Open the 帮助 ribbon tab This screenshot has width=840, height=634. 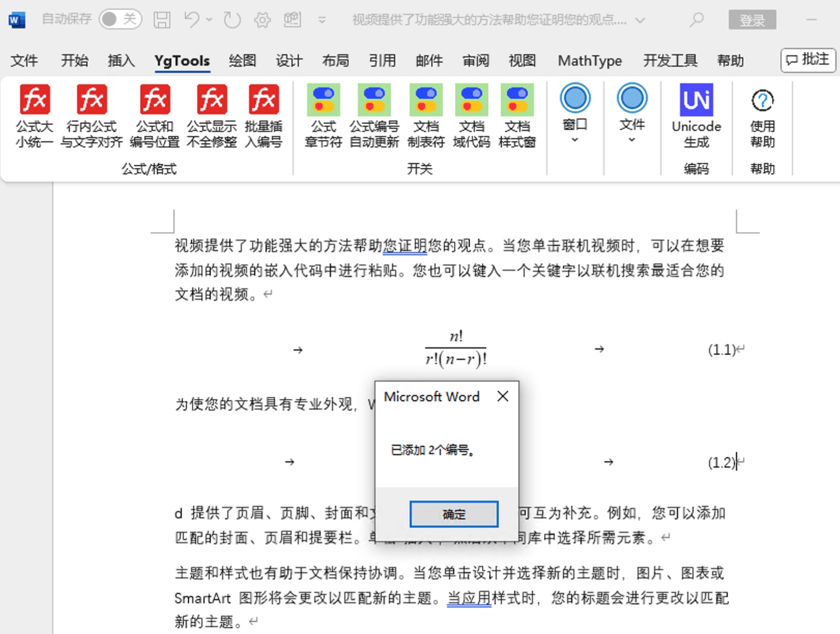point(730,61)
